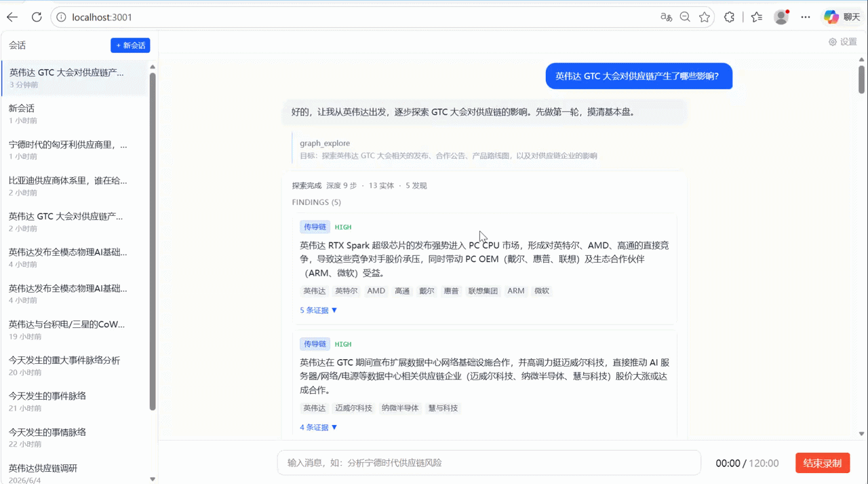Open the 今天发生的重大事件脉络分析 conversation

[74, 366]
